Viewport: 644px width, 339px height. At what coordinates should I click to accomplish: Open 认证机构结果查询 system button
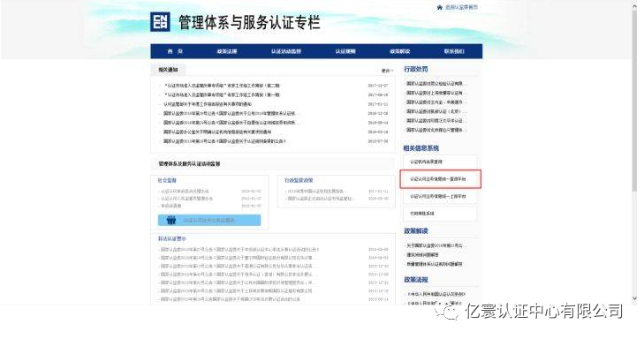click(x=440, y=162)
